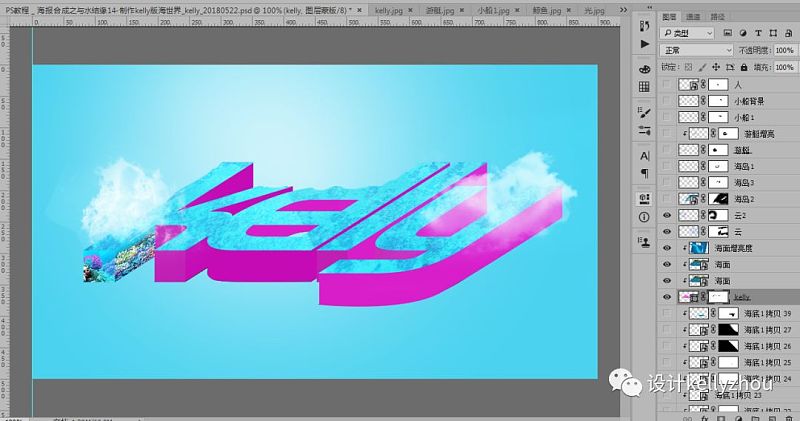Open the Paragraph panel icon
Image resolution: width=800 pixels, height=421 pixels.
coord(644,174)
